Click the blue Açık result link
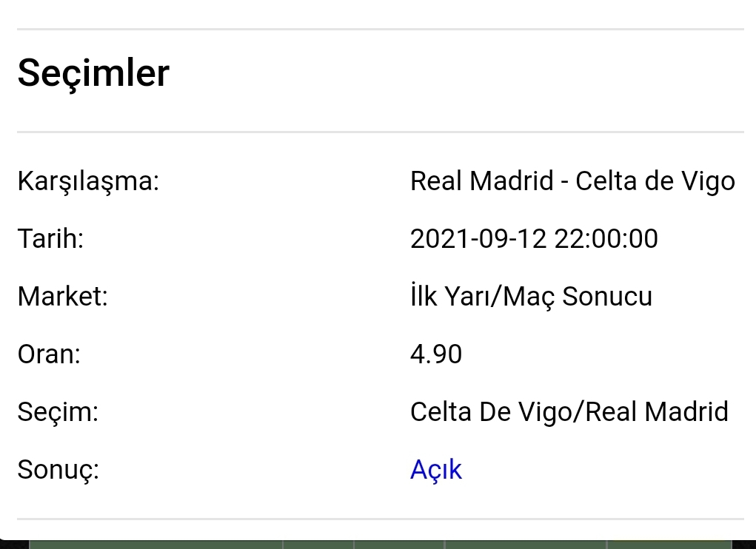Image resolution: width=756 pixels, height=549 pixels. pos(436,470)
